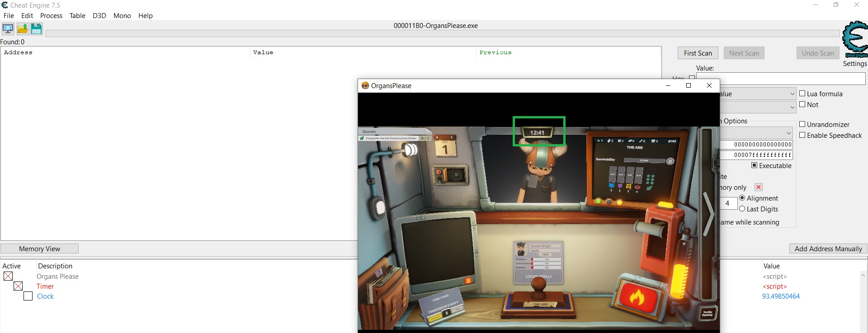Expand the memory region dropdown under Options
This screenshot has width=868, height=333.
point(756,133)
